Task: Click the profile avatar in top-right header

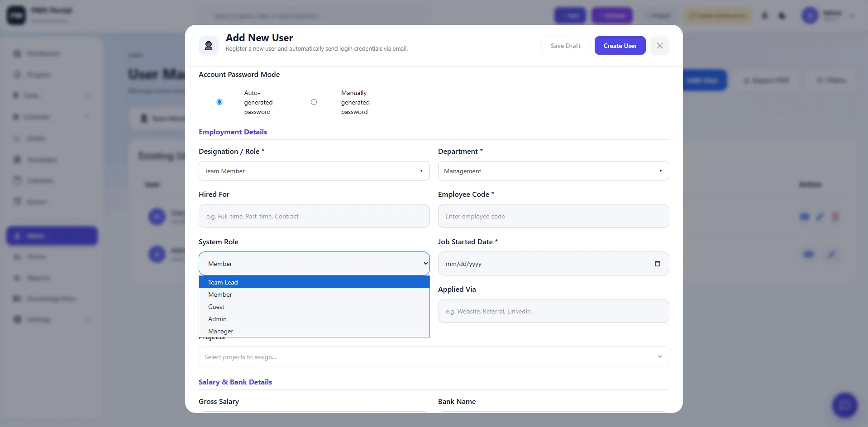Action: tap(810, 16)
